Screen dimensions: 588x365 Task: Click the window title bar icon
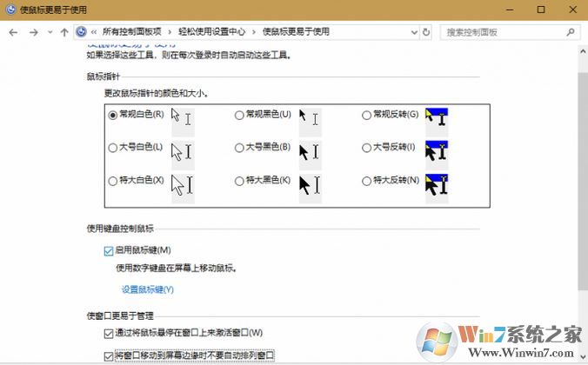[x=11, y=10]
